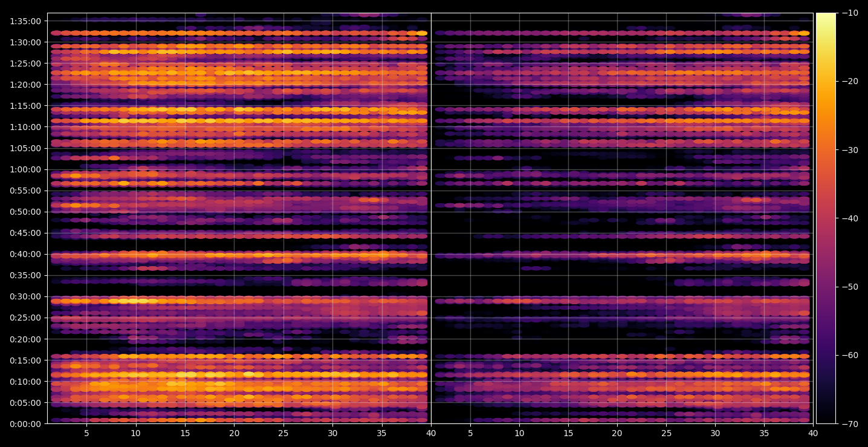
Task: Pick the 0:25:00 time label
Action: point(25,318)
